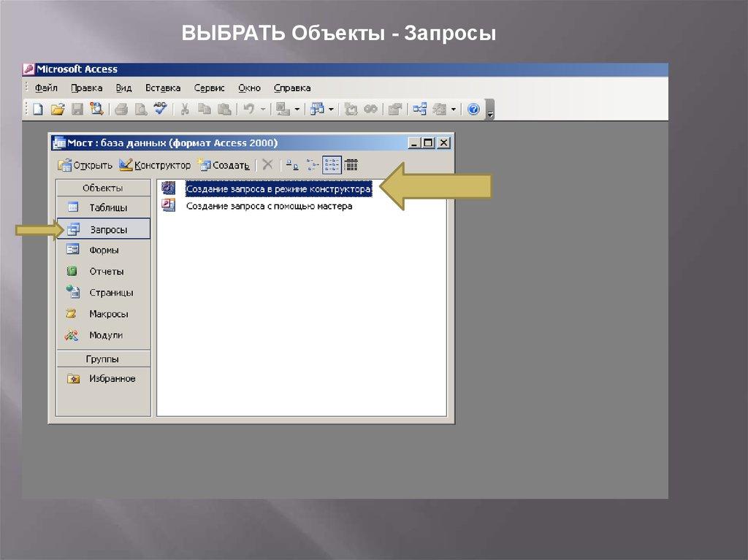The width and height of the screenshot is (748, 560).
Task: Click the blue Help question mark icon
Action: 473,110
